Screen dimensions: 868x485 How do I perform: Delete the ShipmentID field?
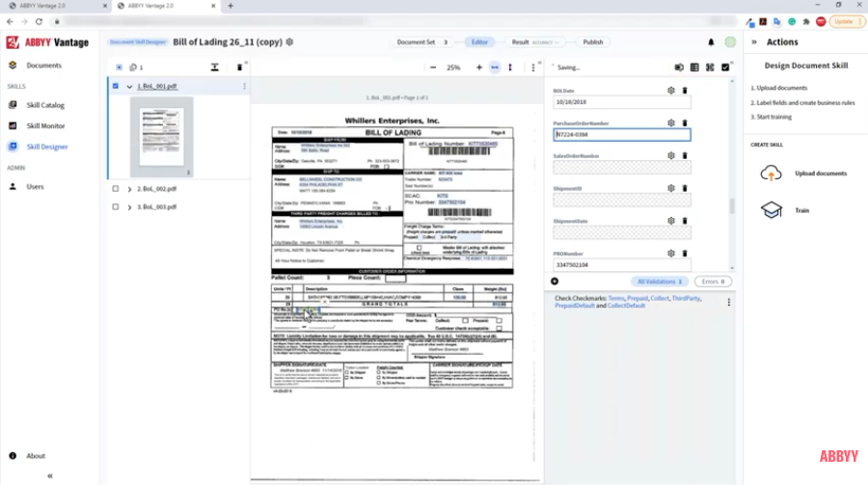coord(685,188)
